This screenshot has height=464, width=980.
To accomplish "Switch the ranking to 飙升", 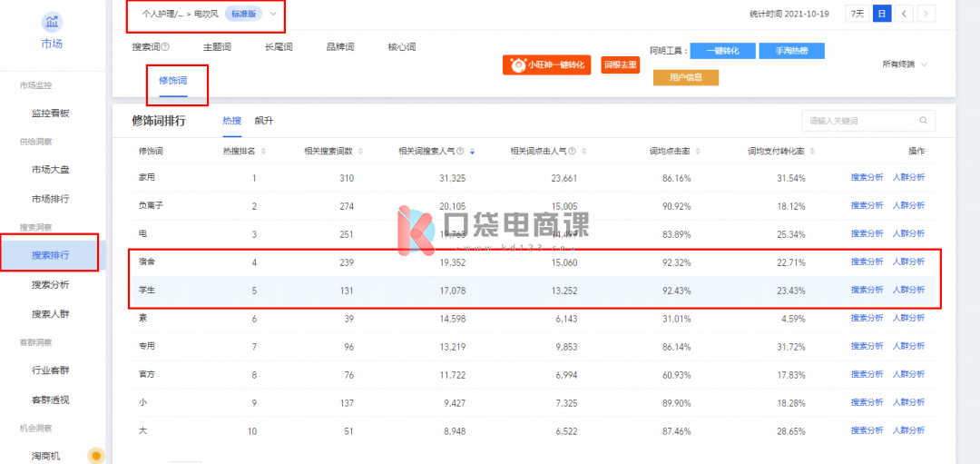I will click(264, 121).
